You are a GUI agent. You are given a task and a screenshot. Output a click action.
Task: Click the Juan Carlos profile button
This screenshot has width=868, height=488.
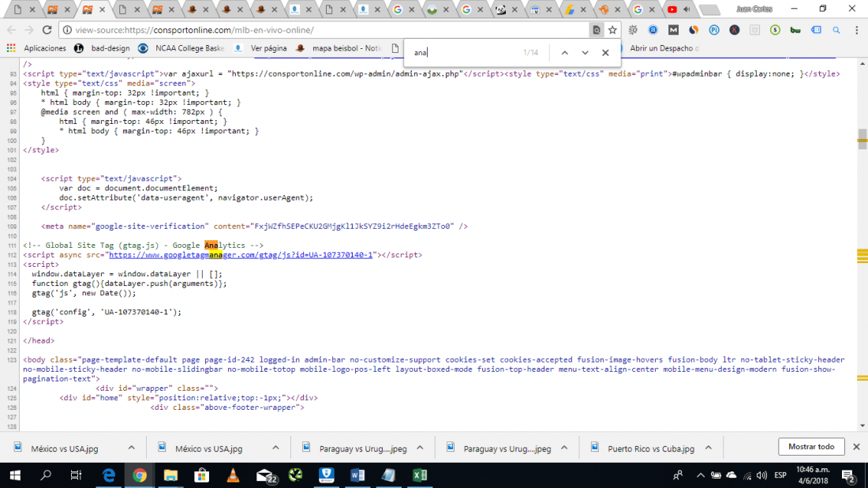(754, 9)
